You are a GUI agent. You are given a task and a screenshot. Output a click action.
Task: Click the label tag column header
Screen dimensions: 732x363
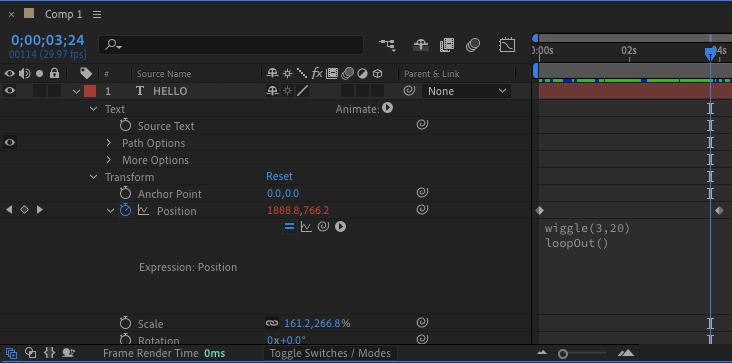86,73
